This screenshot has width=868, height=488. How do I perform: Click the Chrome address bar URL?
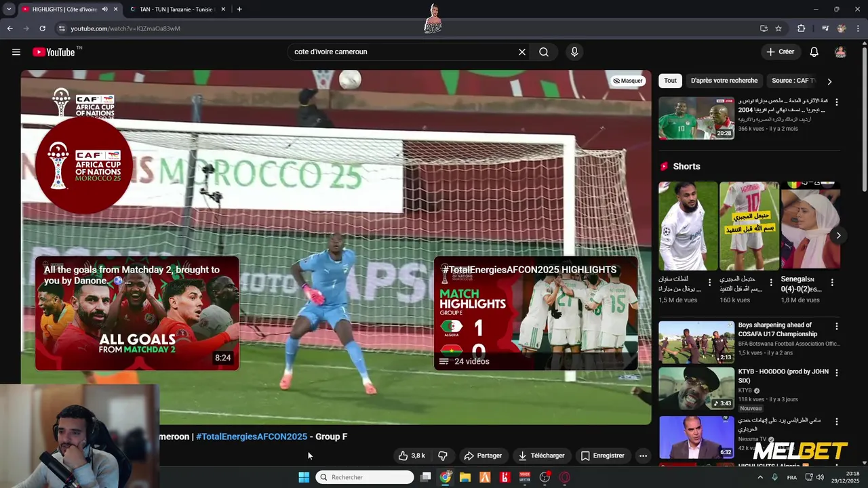125,28
